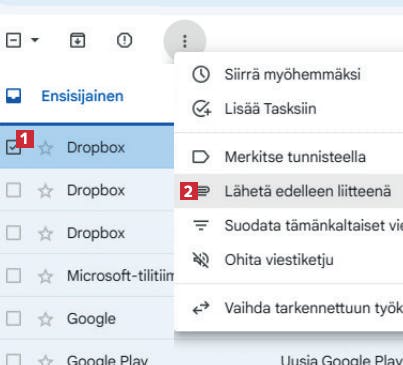This screenshot has width=403, height=365.
Task: Toggle the select-all checkbox in toolbar
Action: click(x=14, y=40)
